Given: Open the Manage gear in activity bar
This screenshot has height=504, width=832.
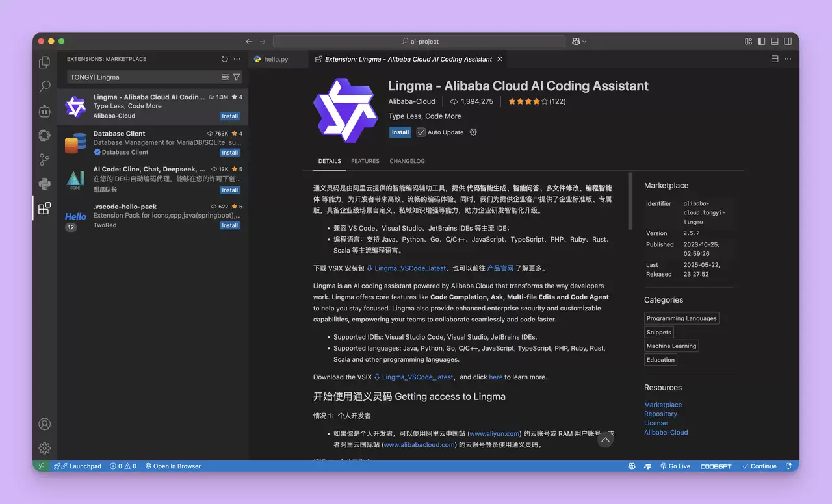Looking at the screenshot, I should click(x=44, y=448).
